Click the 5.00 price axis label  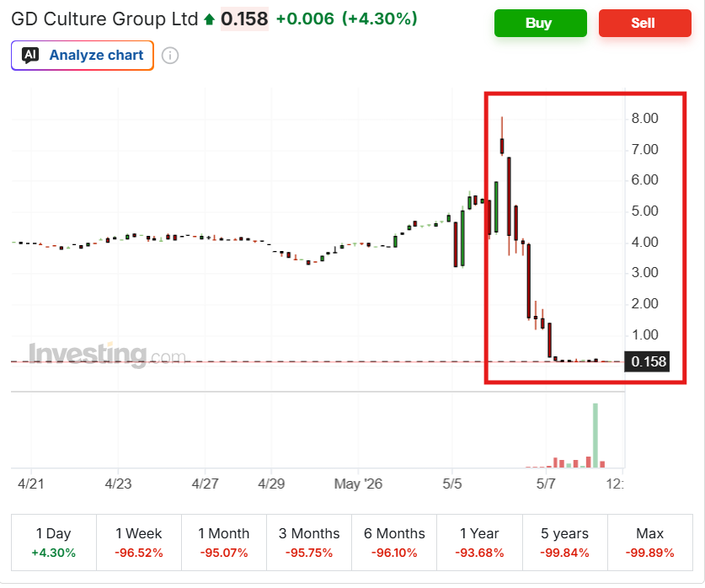(644, 211)
